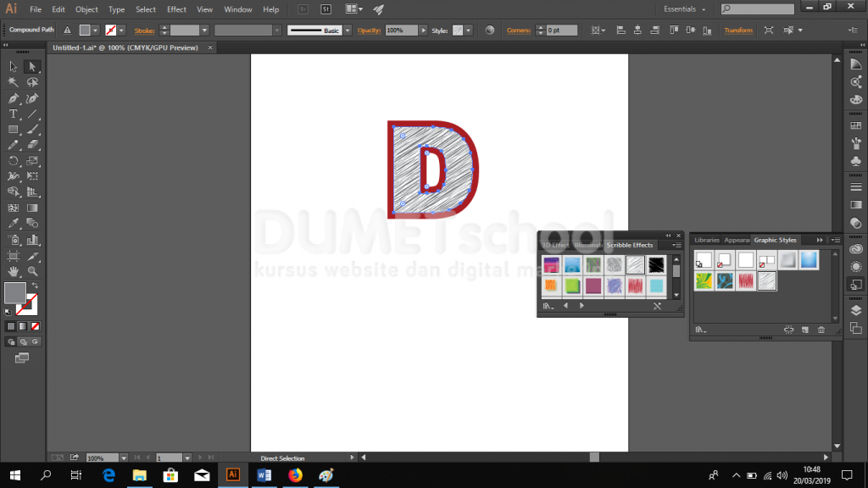Image resolution: width=868 pixels, height=488 pixels.
Task: Select the Artboard tool
Action: [x=13, y=256]
